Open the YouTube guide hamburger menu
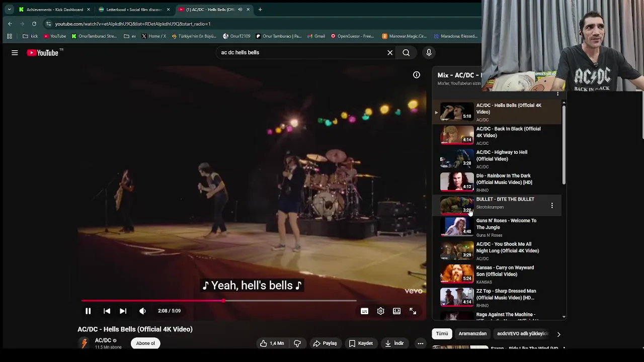Viewport: 644px width, 362px height. pyautogui.click(x=15, y=52)
